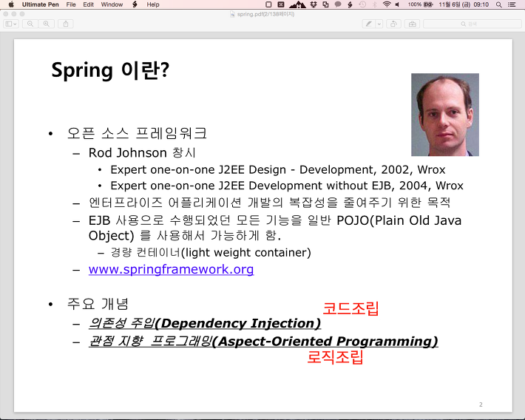Open the mountain-shaped menu bar icon
Viewport: 525px width, 420px height.
click(297, 4)
